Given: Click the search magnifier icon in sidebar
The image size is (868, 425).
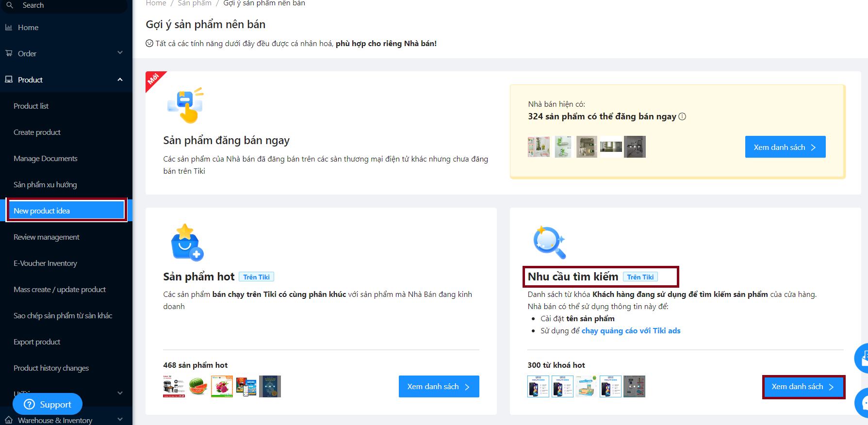Looking at the screenshot, I should coord(10,5).
